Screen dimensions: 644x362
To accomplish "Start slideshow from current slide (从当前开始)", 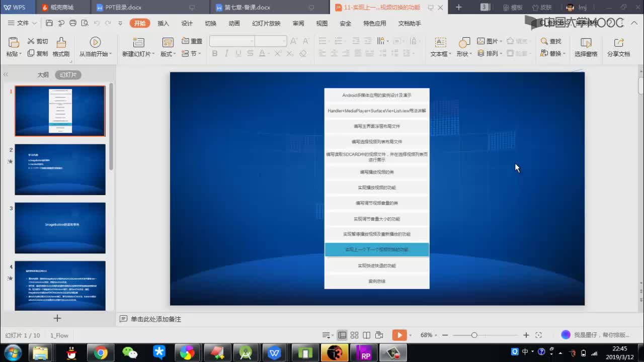I will [95, 47].
